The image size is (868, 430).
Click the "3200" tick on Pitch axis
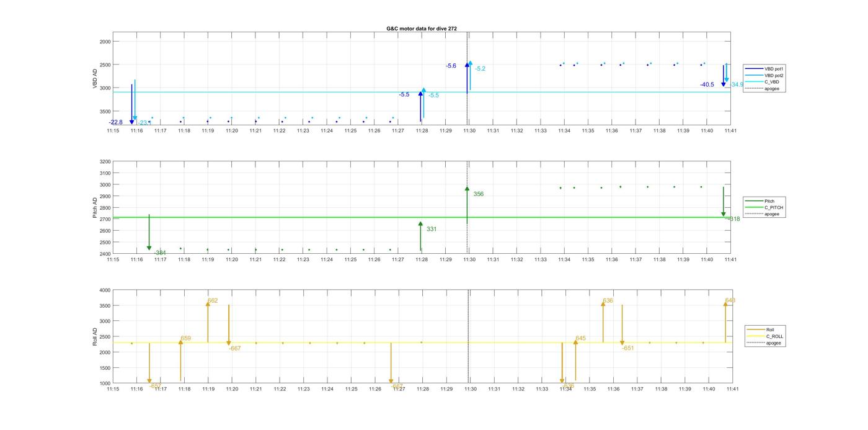[105, 161]
